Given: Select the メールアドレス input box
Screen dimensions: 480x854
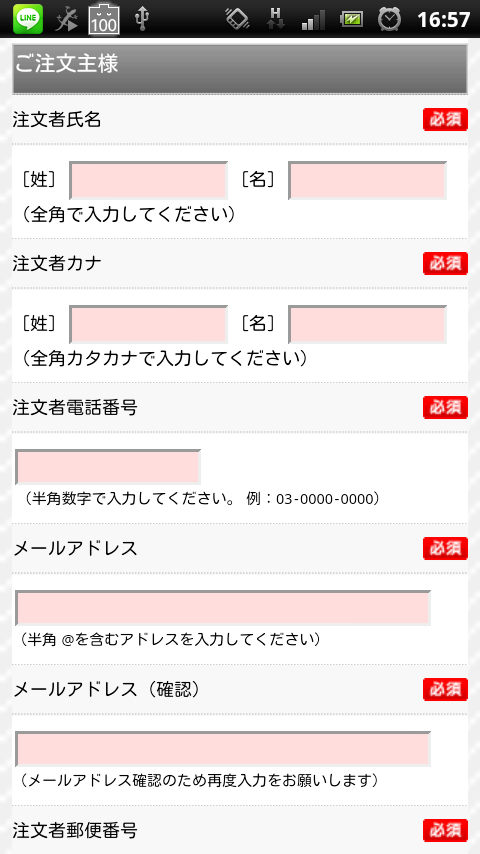Looking at the screenshot, I should (x=223, y=608).
